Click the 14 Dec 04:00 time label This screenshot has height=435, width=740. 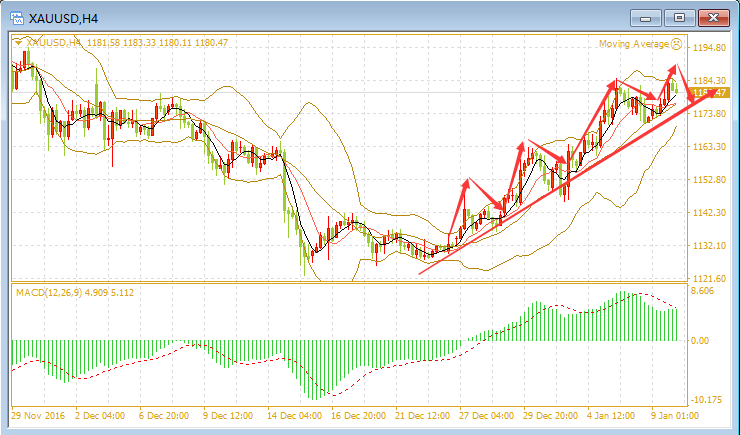tap(294, 416)
